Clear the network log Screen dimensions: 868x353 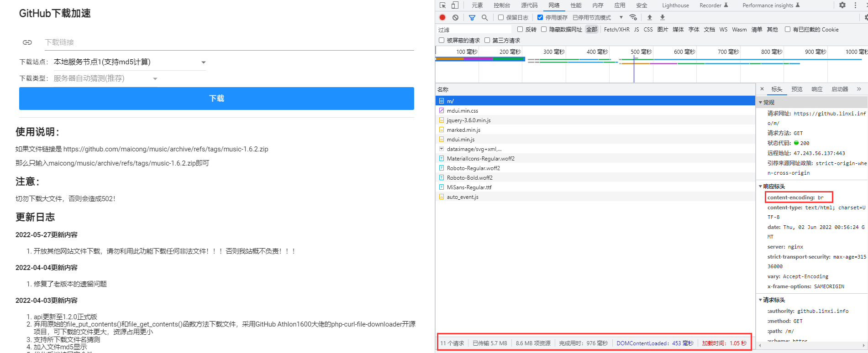click(455, 17)
